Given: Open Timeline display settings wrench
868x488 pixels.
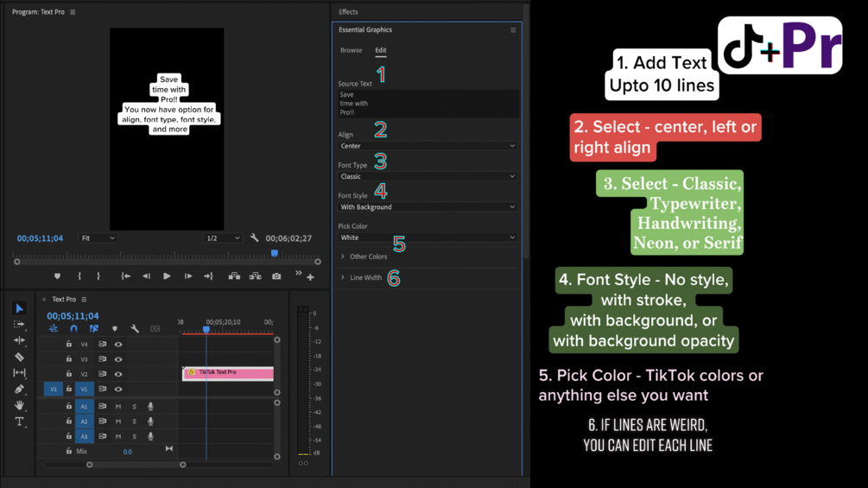Looking at the screenshot, I should pos(135,329).
